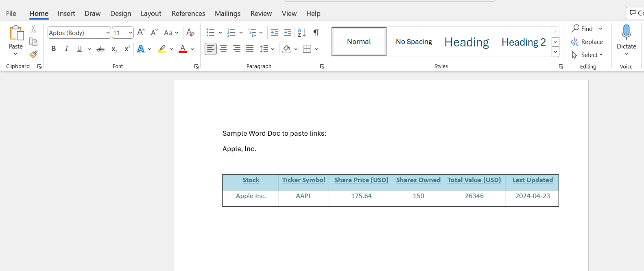Start a numbered list
Image resolution: width=644 pixels, height=271 pixels.
point(231,33)
